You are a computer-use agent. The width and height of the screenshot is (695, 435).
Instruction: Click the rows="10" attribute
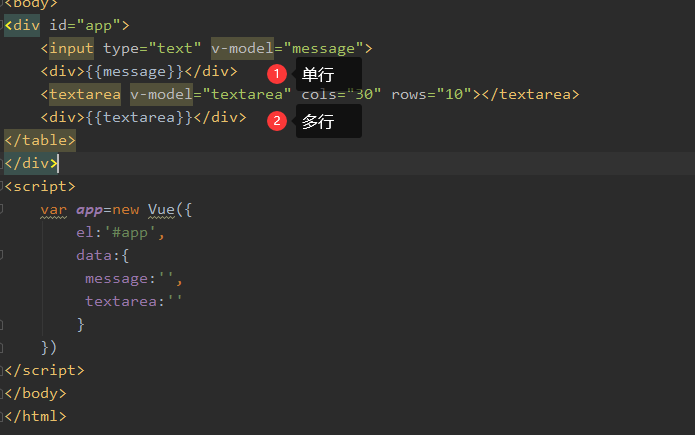(x=431, y=94)
